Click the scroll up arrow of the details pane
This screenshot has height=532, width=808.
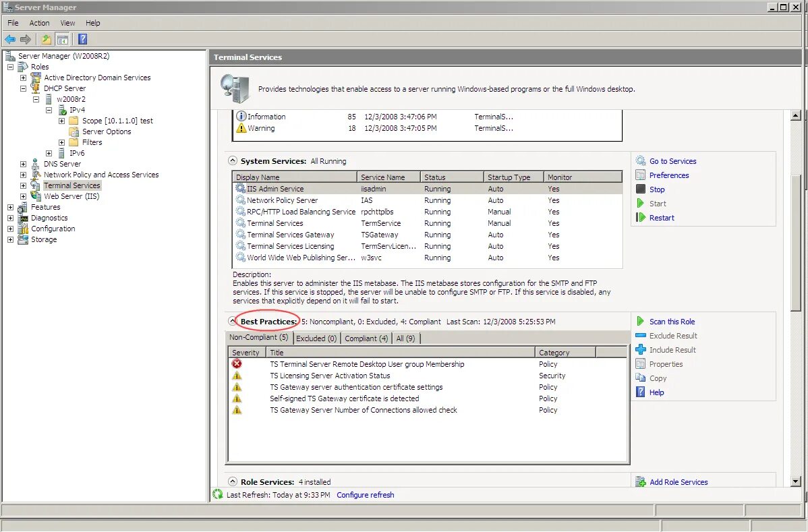point(796,115)
